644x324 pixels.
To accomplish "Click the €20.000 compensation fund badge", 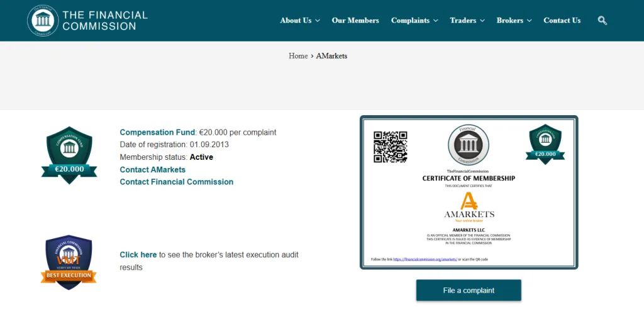I will pos(69,155).
